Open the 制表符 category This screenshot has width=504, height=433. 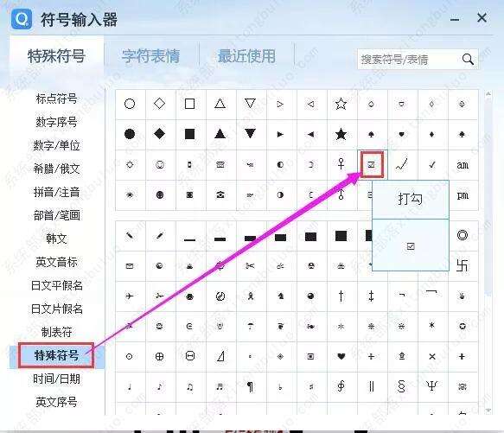tap(56, 332)
